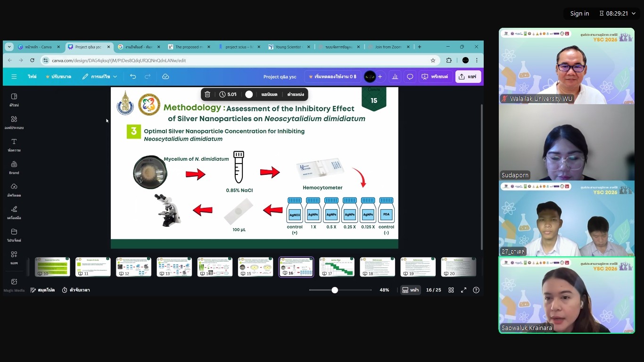644x362 pixels.
Task: Open the File menu in Canva
Action: (32, 76)
